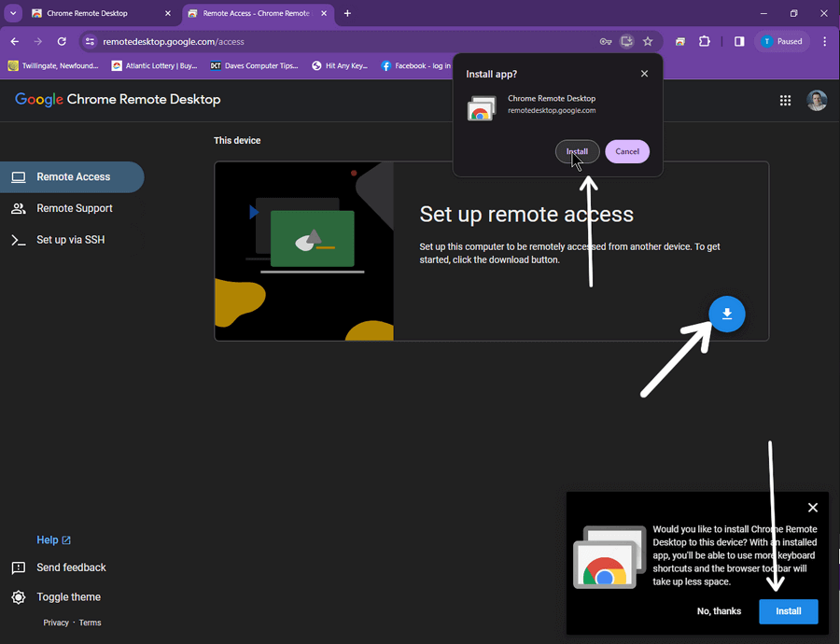Open a new tab with plus button
The height and width of the screenshot is (644, 840).
347,13
